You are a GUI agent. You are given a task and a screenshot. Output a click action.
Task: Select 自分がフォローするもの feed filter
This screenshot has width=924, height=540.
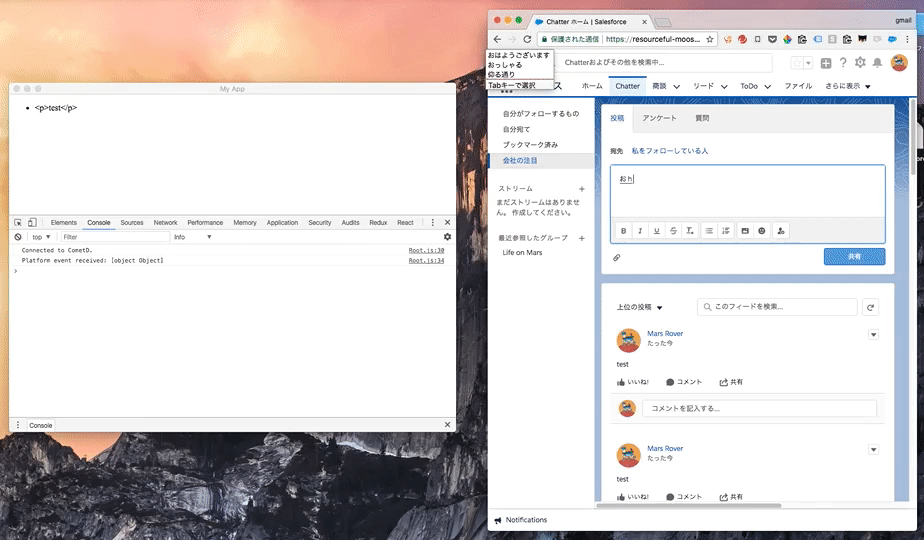pos(541,114)
